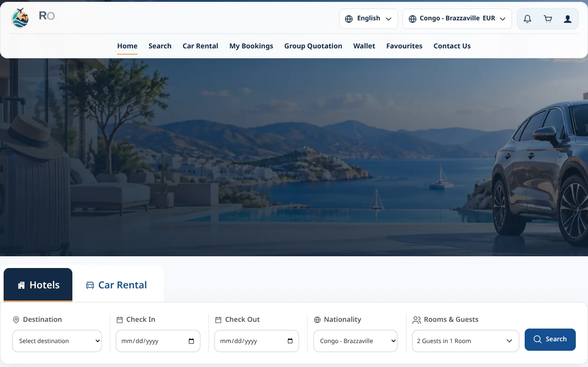
Task: Go to the Home menu item
Action: pos(127,46)
